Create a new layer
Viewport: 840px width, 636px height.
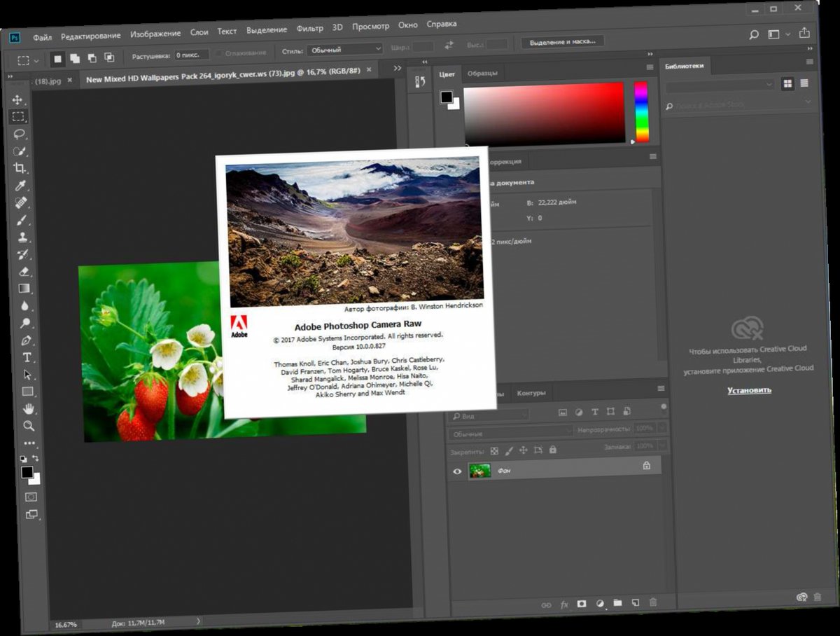pos(636,602)
